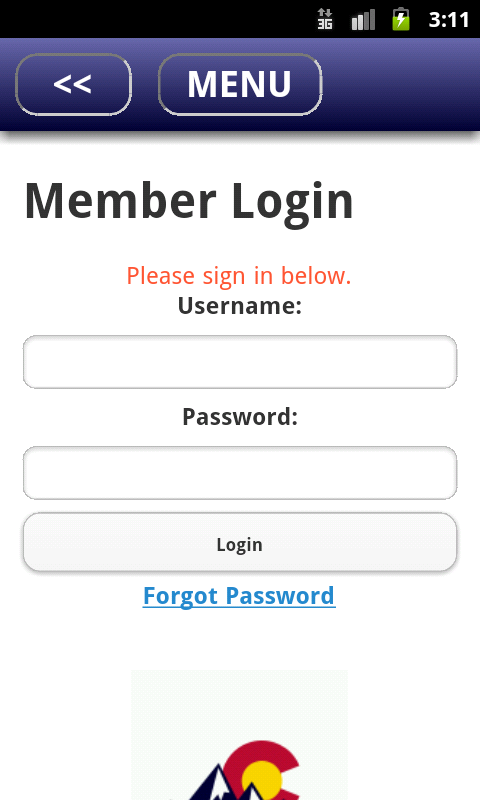Open the Forgot Password link
Screen dimensions: 480x800
[x=239, y=596]
